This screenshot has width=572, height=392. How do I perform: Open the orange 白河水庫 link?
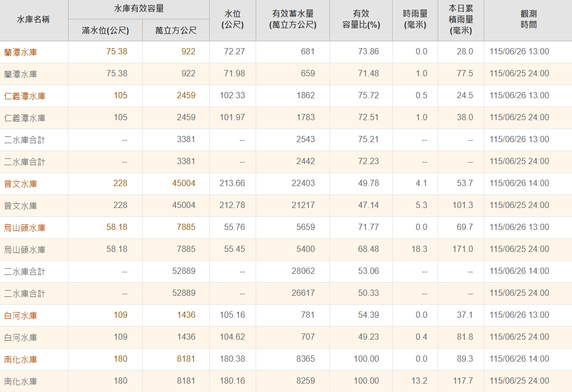(x=20, y=315)
